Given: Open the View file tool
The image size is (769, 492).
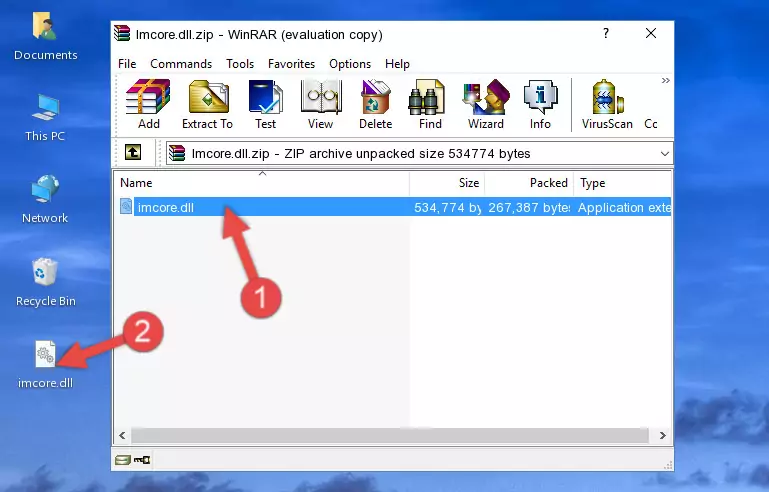Looking at the screenshot, I should pos(321,104).
